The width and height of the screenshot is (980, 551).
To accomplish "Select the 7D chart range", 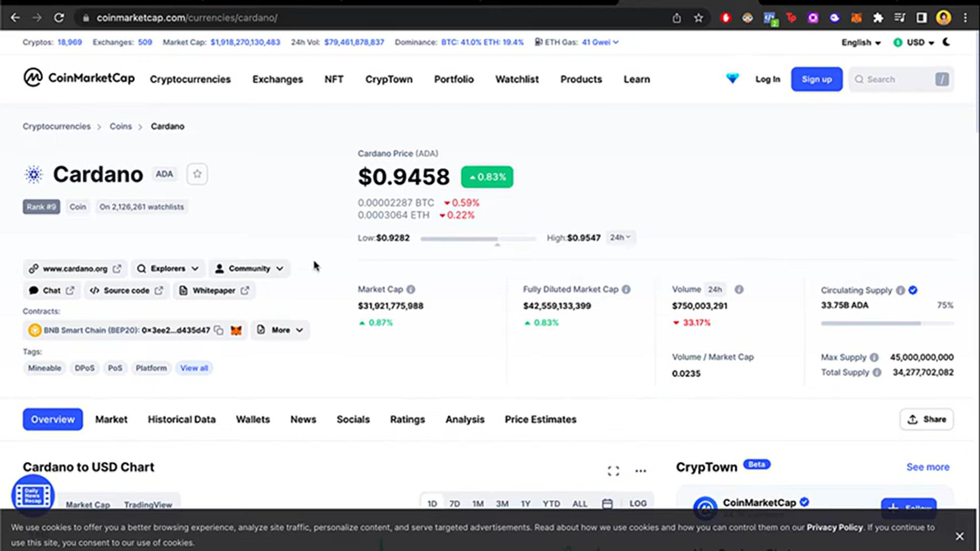I will coord(454,504).
